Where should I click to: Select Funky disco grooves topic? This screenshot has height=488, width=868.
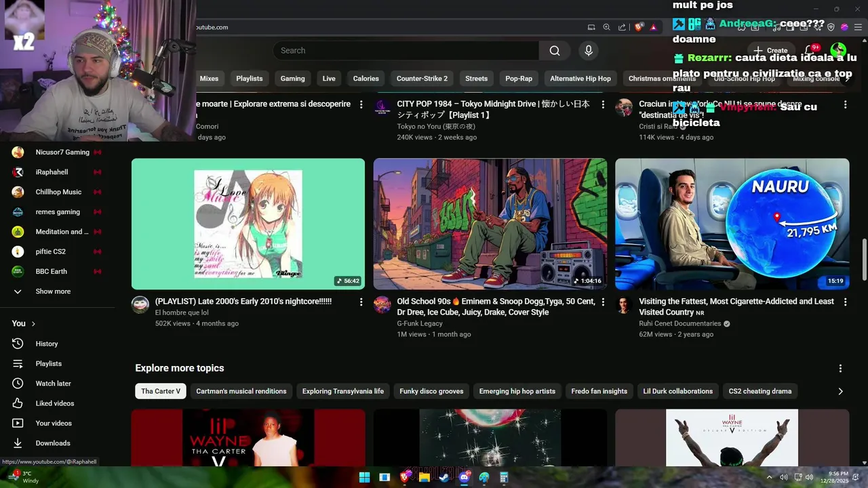431,391
